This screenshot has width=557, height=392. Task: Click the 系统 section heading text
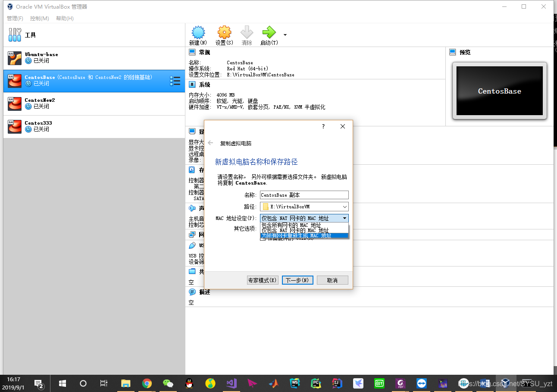click(x=205, y=85)
